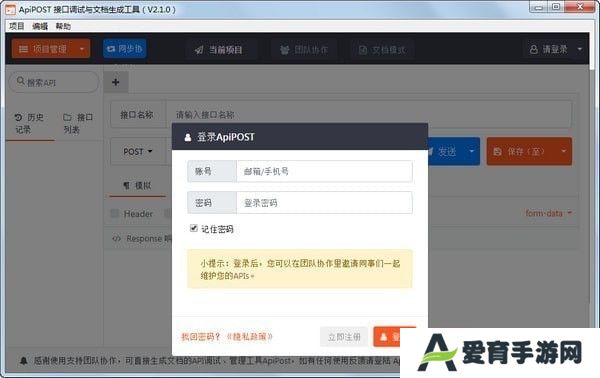Open the 项目 menu

click(16, 26)
